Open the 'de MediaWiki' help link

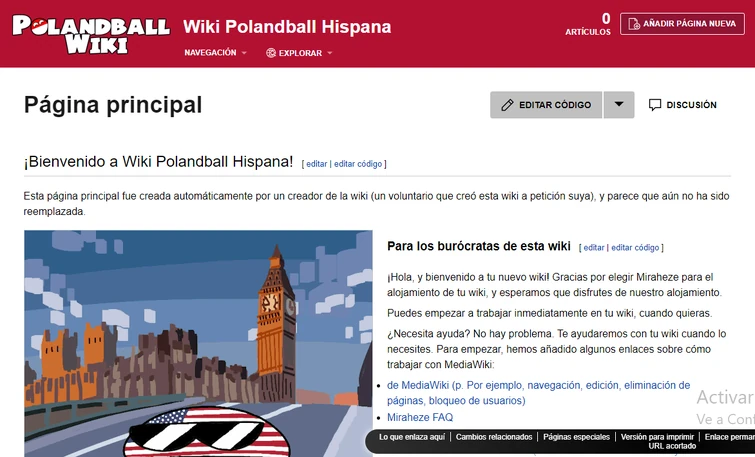tap(538, 393)
